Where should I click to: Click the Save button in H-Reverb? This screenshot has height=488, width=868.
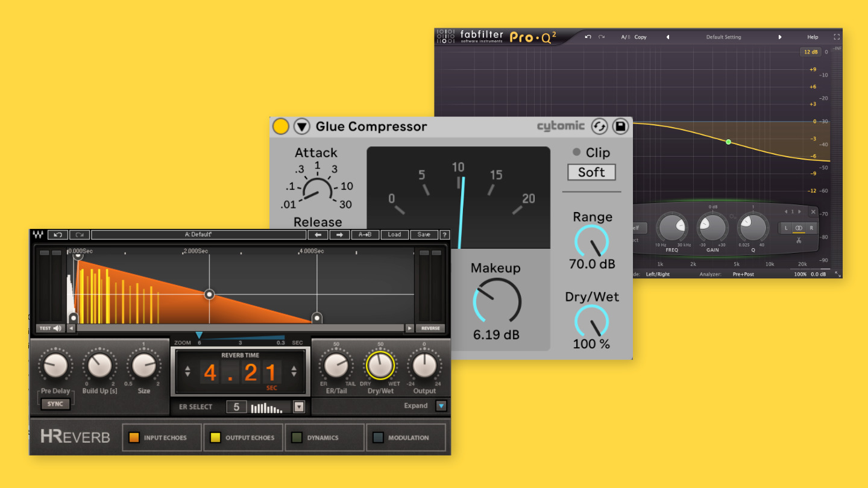424,235
